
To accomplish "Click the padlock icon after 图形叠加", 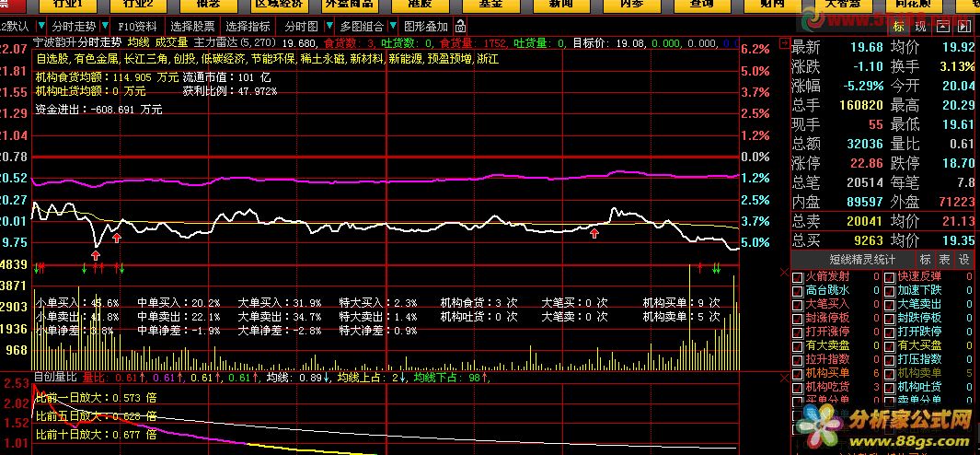I will [460, 27].
